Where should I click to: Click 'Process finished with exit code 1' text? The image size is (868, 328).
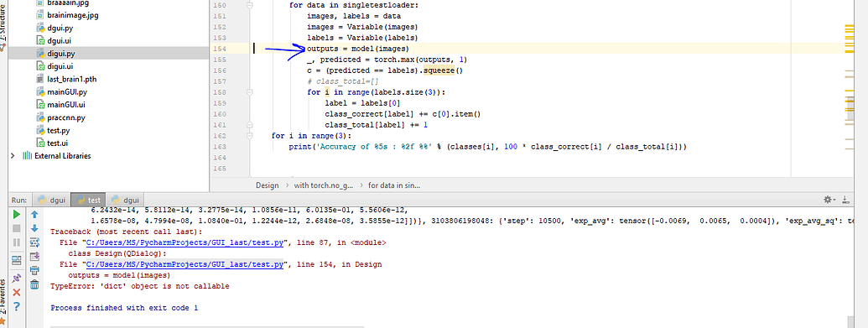(124, 308)
